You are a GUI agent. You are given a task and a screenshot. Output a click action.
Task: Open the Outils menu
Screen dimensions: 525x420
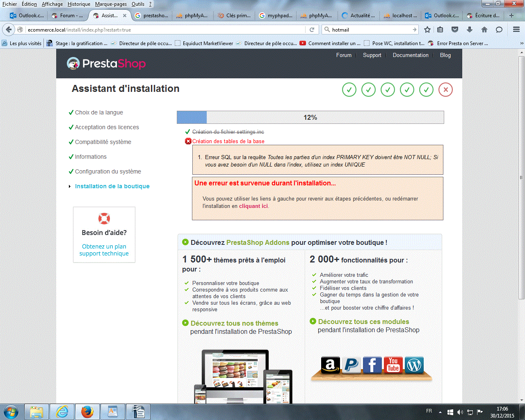pyautogui.click(x=138, y=4)
